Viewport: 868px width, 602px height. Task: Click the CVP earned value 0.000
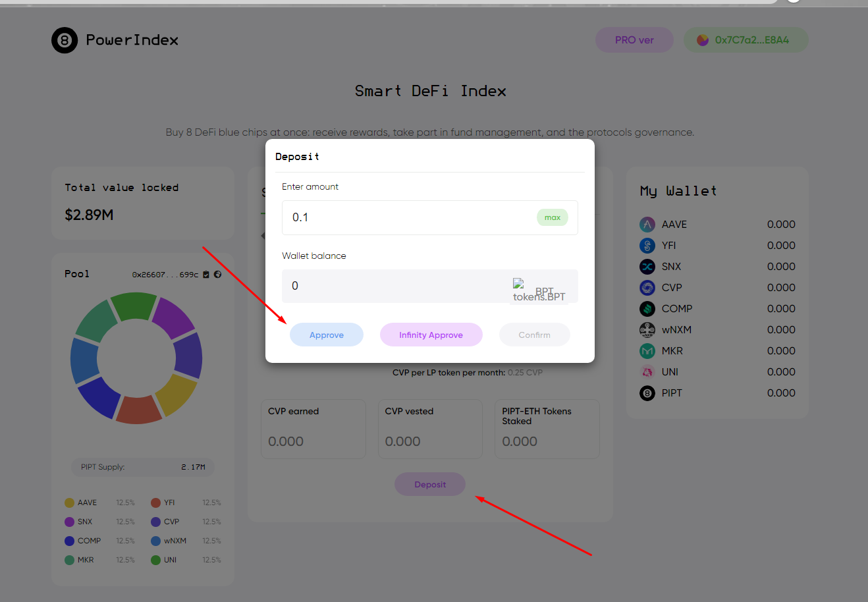286,441
